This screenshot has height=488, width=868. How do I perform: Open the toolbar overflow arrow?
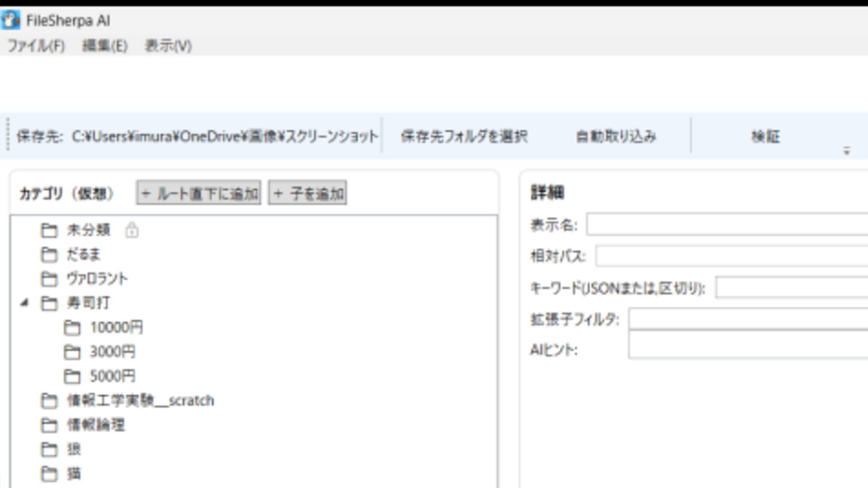pos(846,151)
